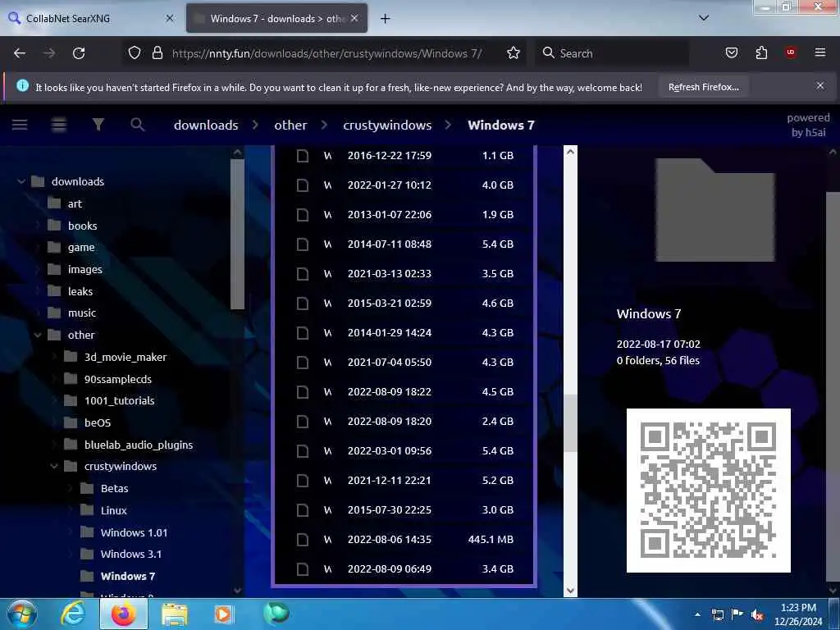Expand the Betas folder arrow
The image size is (840, 630).
(x=71, y=489)
